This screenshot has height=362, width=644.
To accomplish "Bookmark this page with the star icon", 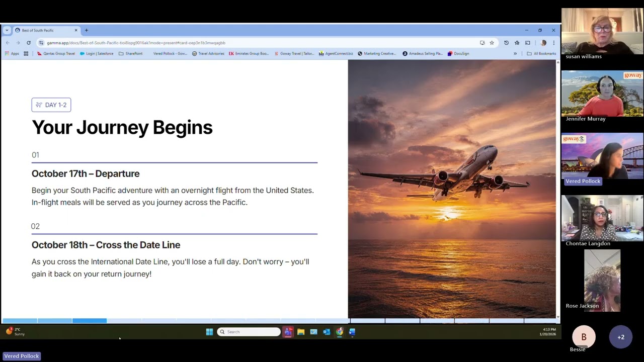I will tap(492, 43).
